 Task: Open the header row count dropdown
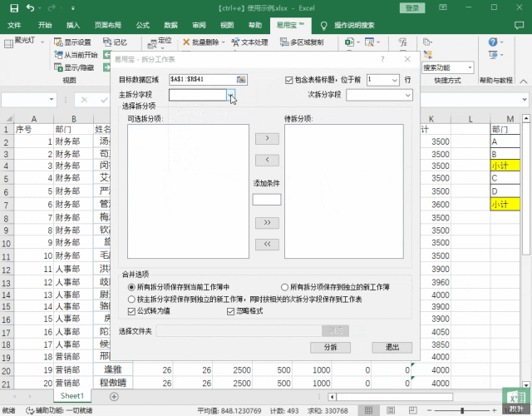(394, 81)
